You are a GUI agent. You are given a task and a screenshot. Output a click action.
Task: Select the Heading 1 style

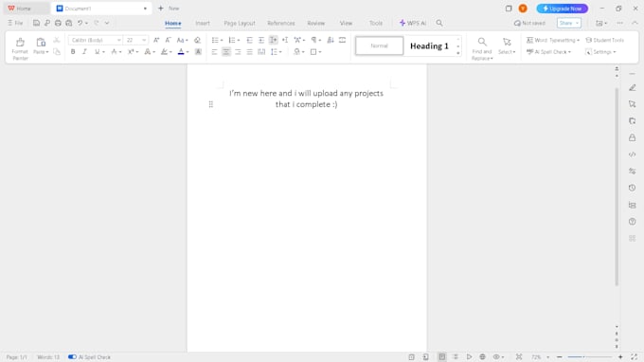click(x=429, y=45)
